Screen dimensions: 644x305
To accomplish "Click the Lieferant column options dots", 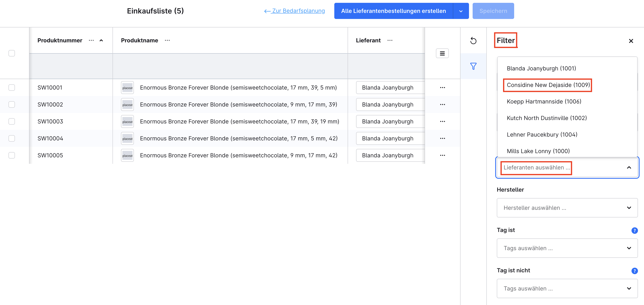I will coord(390,40).
